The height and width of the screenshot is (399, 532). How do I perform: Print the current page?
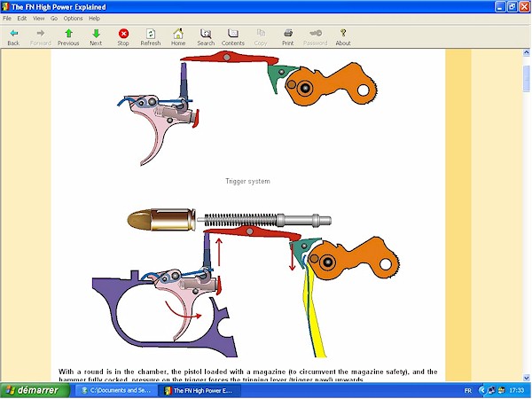(287, 37)
